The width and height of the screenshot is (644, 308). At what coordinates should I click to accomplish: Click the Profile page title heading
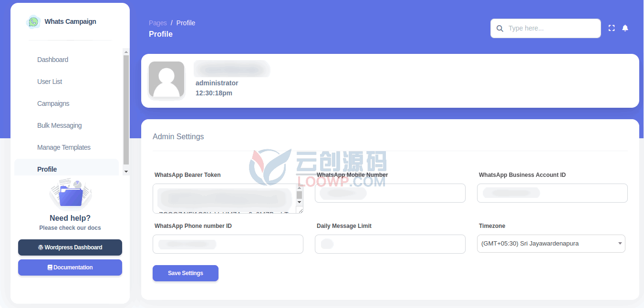coord(161,34)
